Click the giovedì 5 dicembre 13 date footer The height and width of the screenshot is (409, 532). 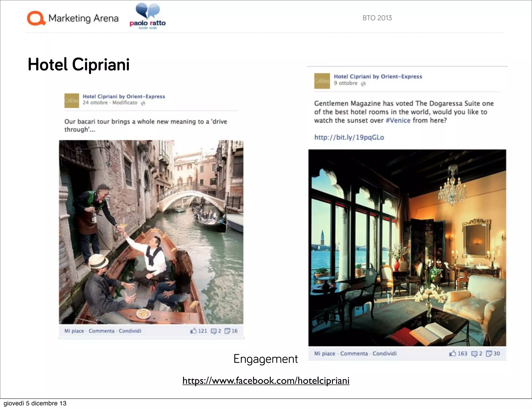[x=35, y=403]
